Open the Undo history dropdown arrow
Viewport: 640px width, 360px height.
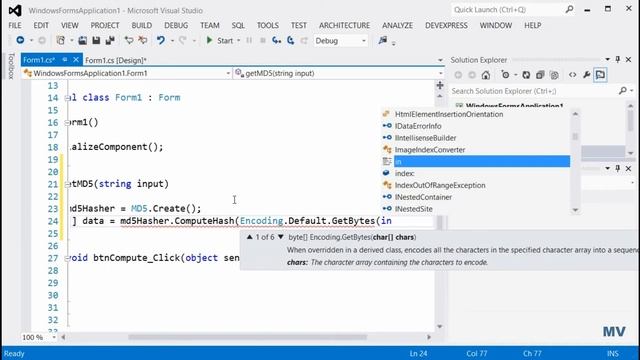click(172, 40)
